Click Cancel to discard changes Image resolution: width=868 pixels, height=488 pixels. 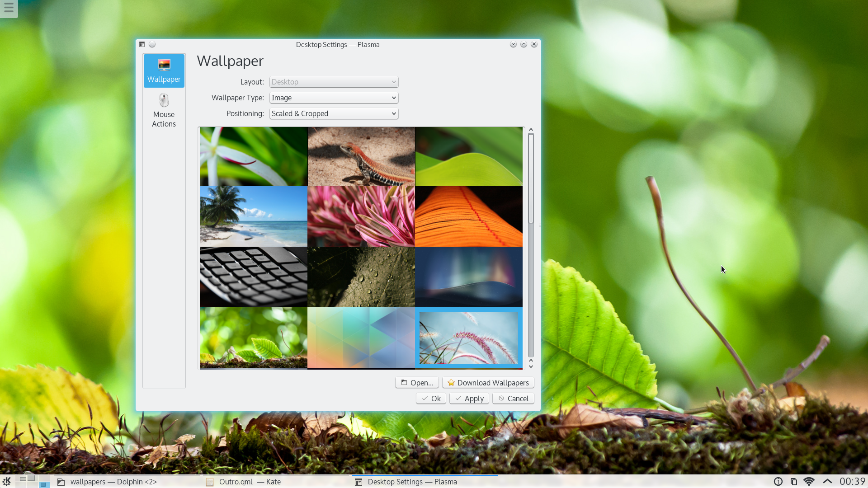[x=513, y=398]
